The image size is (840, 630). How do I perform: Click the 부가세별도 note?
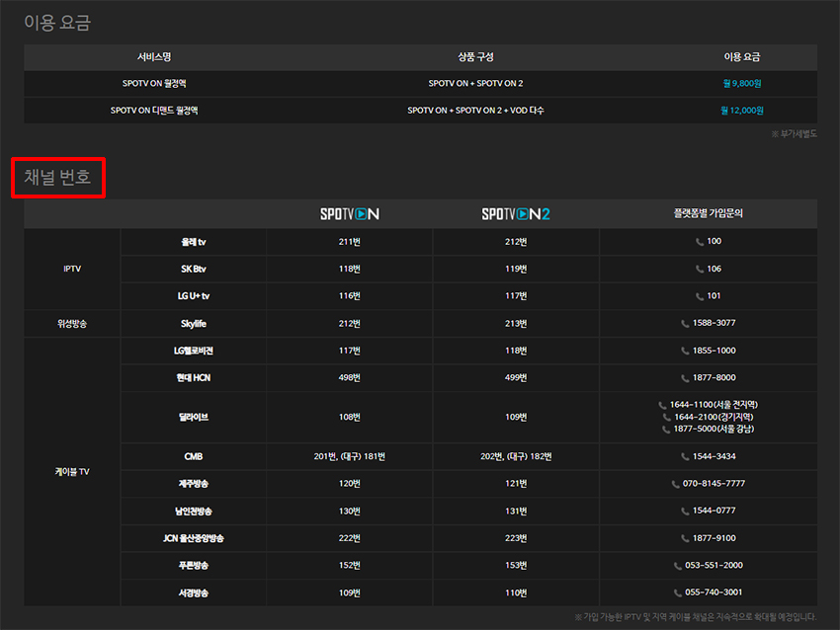click(794, 134)
